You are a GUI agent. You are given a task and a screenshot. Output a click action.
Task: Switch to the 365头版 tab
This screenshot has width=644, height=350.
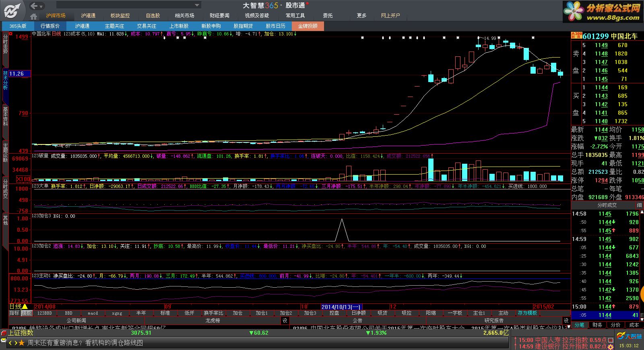[18, 26]
